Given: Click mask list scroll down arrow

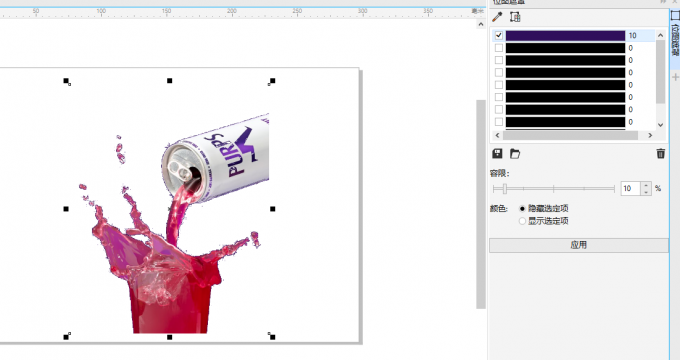Looking at the screenshot, I should pos(660,125).
